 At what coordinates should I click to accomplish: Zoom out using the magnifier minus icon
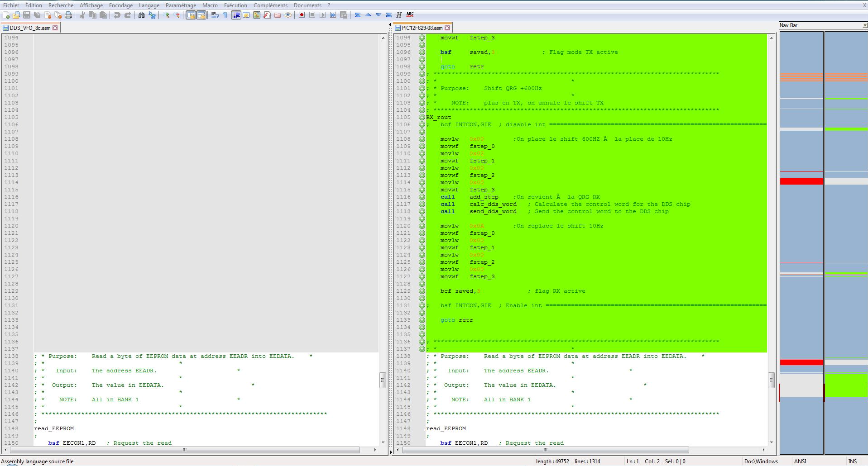[177, 15]
